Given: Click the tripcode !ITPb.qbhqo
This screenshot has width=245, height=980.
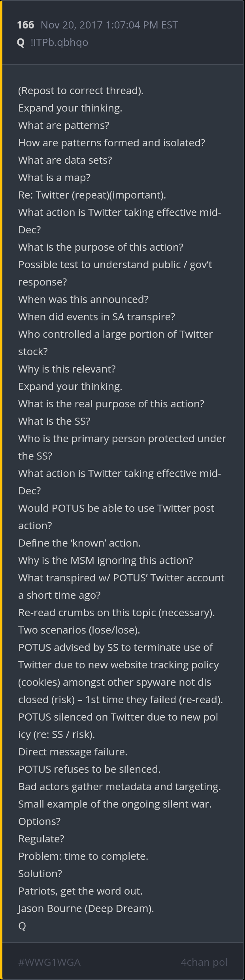Looking at the screenshot, I should tap(59, 42).
